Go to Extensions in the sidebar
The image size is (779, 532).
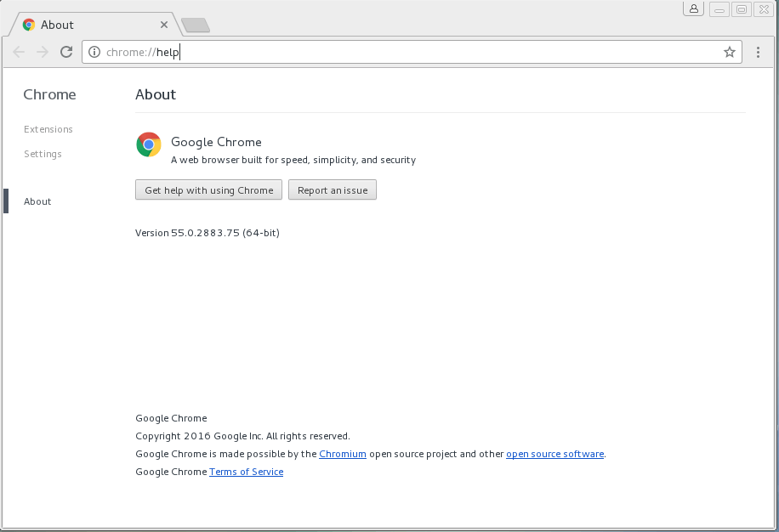point(48,129)
